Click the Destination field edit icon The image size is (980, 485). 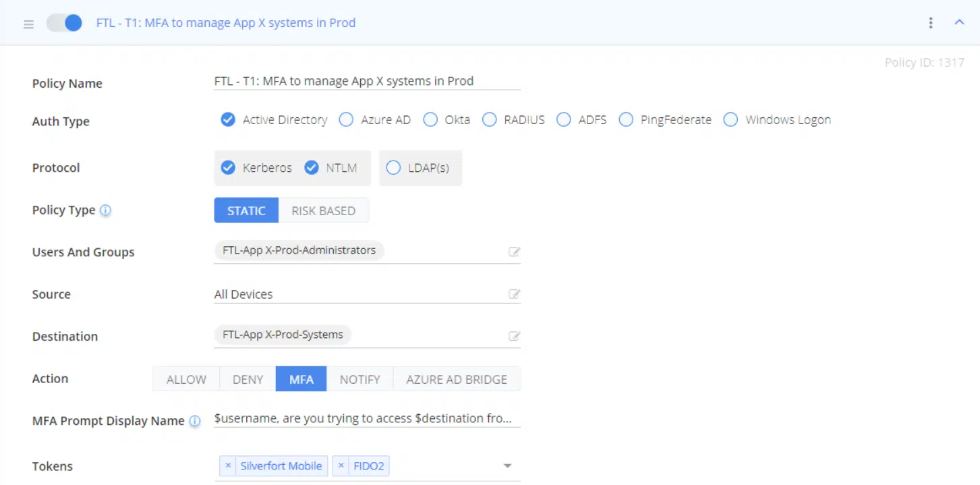coord(514,336)
